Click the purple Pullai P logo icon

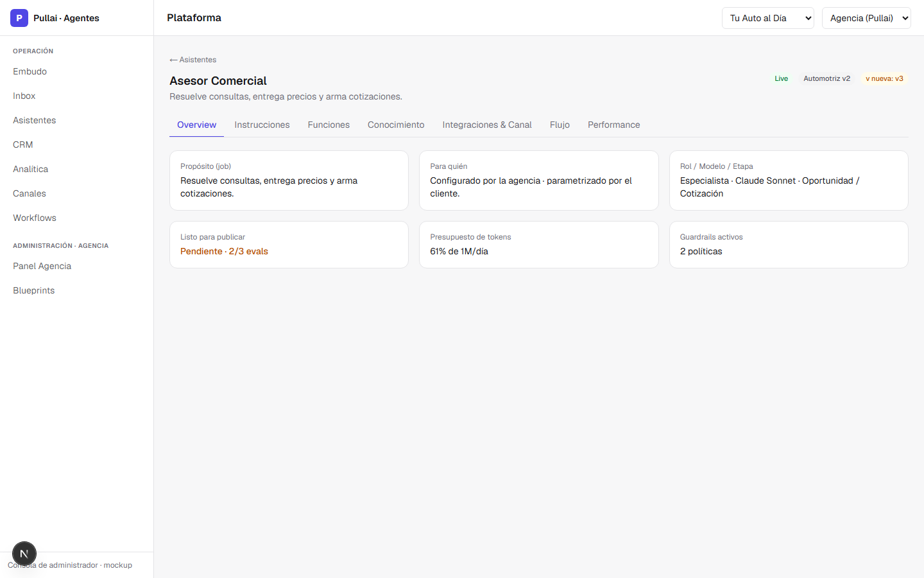pyautogui.click(x=19, y=18)
